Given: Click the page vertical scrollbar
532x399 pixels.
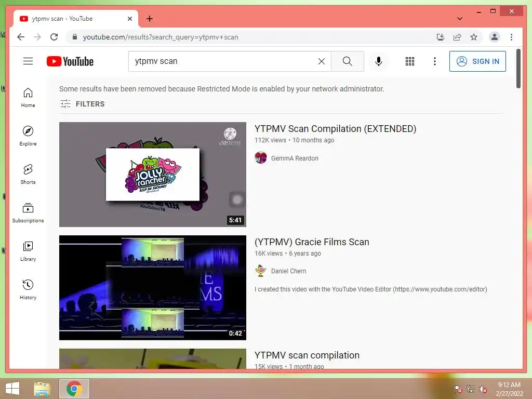Looking at the screenshot, I should click(518, 68).
